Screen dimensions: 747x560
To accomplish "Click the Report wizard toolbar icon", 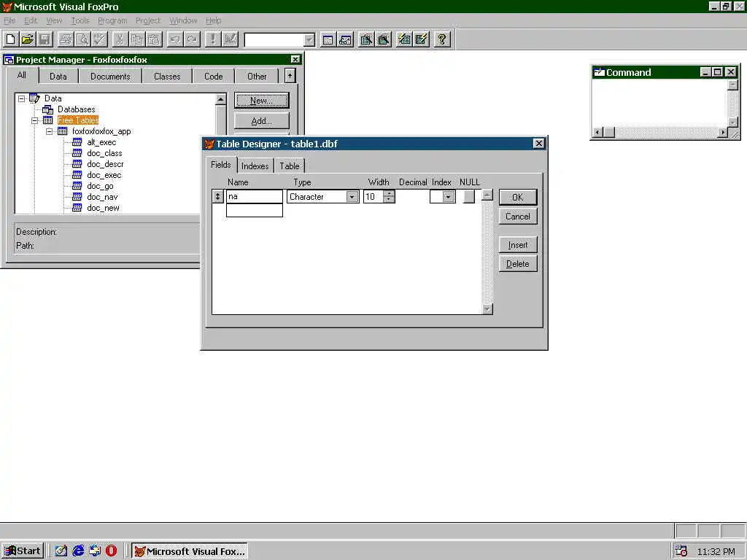I will (384, 39).
